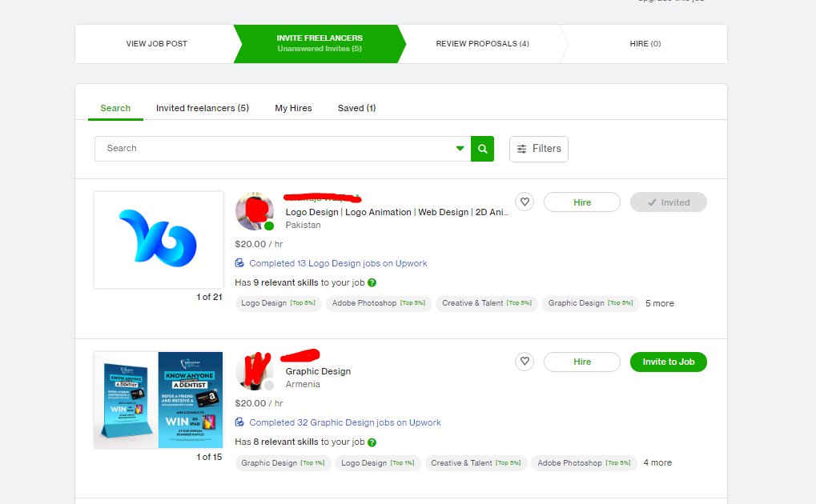Open the search dropdown arrow
The width and height of the screenshot is (816, 504).
point(460,149)
